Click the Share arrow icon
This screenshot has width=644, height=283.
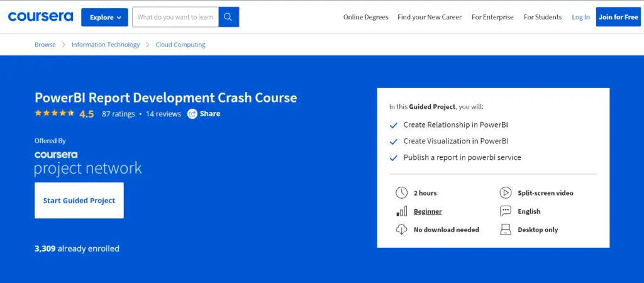click(192, 114)
